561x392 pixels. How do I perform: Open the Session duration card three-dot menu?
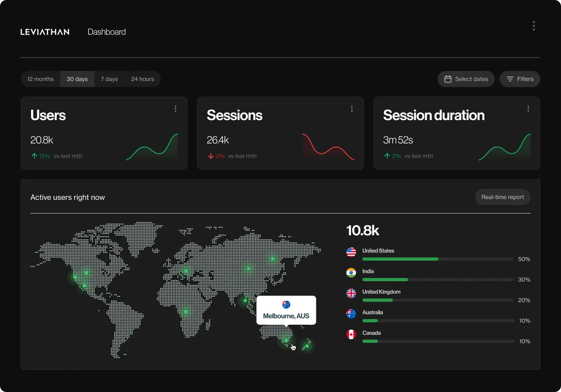point(528,109)
